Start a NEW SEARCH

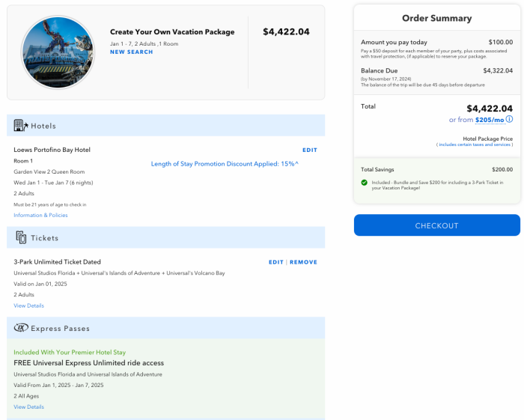pos(131,52)
